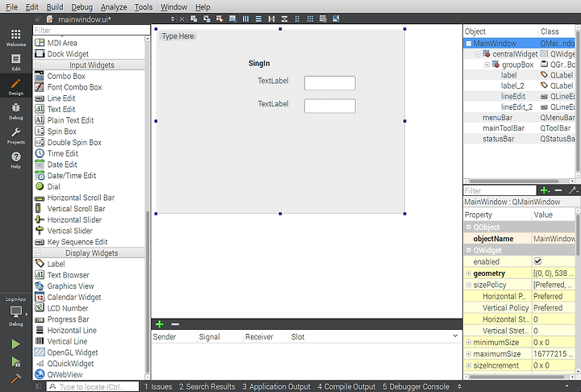This screenshot has height=392, width=581.
Task: Toggle the enabled property checkbox
Action: coord(537,261)
